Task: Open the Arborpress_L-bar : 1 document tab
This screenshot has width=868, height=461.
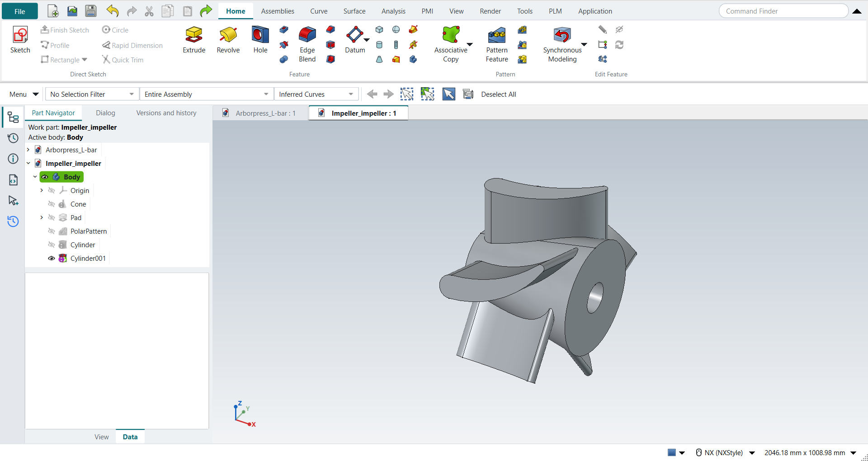Action: coord(260,113)
